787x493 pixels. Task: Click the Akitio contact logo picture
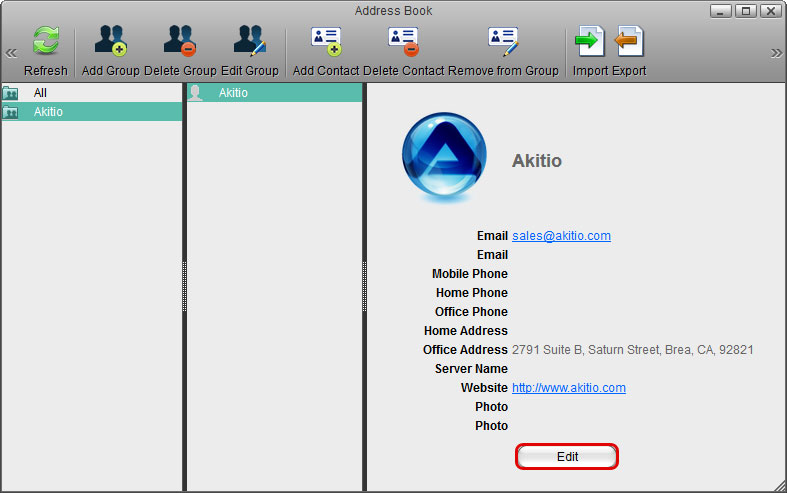[x=444, y=156]
